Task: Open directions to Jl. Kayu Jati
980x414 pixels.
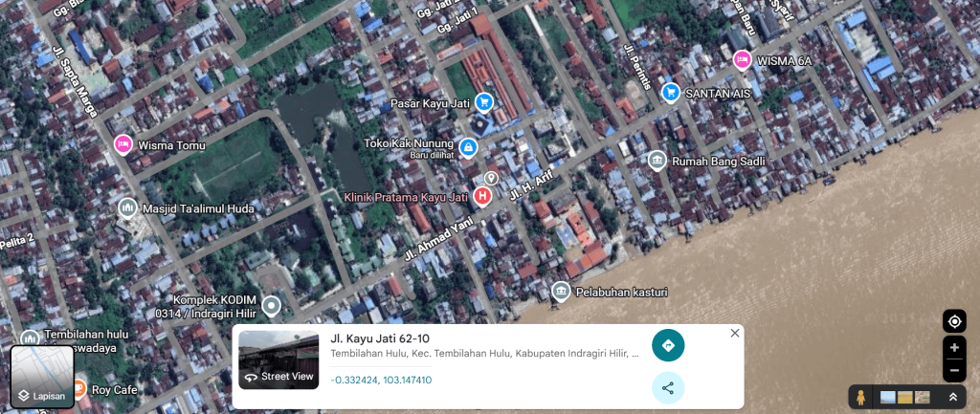Action: (x=668, y=345)
